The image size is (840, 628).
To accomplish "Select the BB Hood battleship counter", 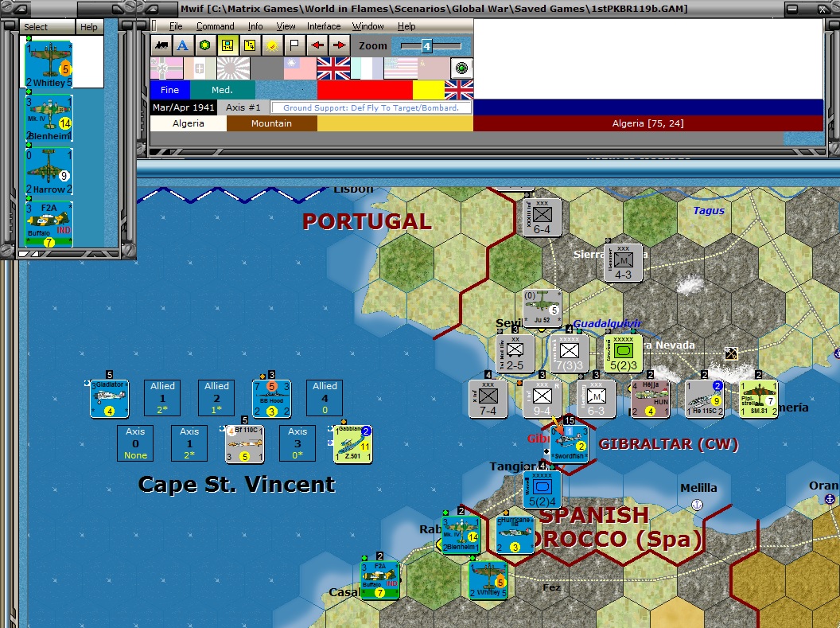I will [x=271, y=399].
